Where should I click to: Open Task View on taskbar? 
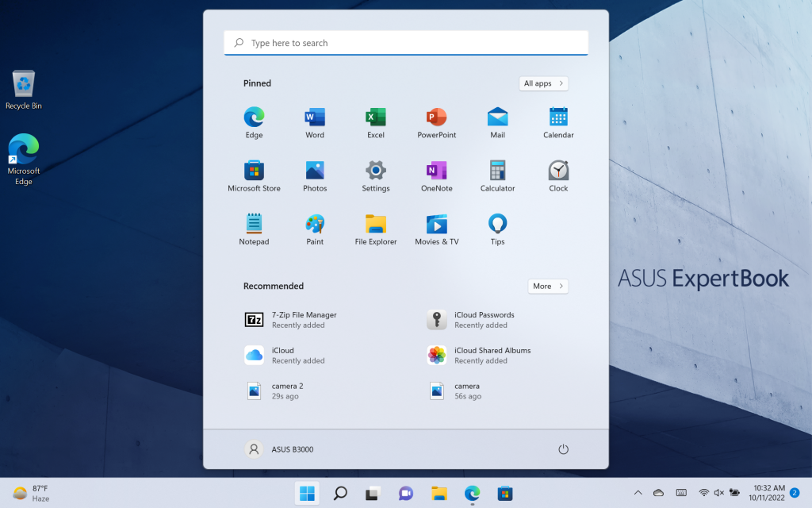373,493
